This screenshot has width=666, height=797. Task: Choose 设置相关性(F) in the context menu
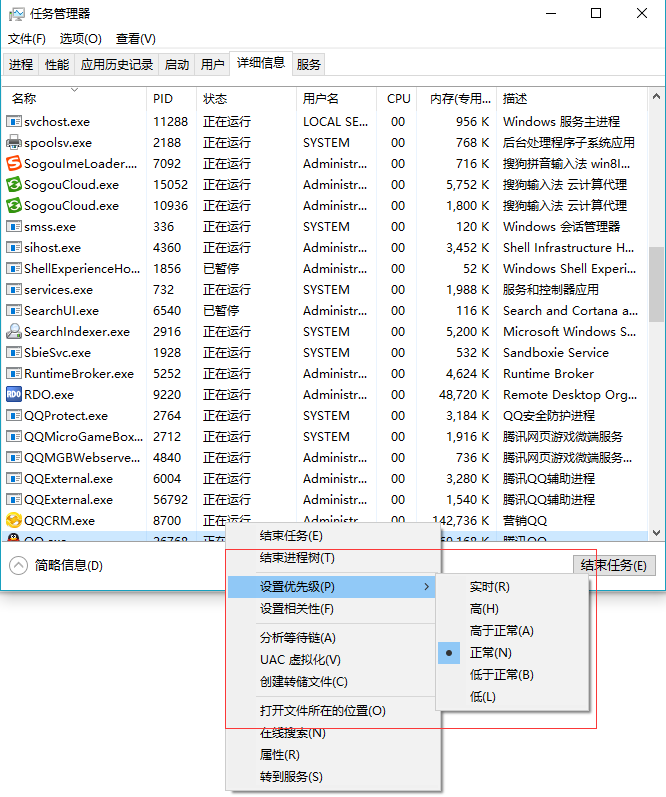(x=333, y=608)
